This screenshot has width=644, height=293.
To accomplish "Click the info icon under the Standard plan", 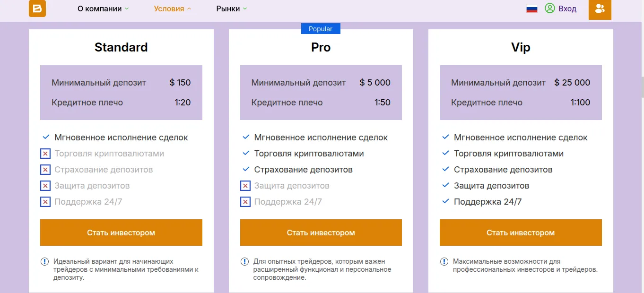I will [44, 261].
